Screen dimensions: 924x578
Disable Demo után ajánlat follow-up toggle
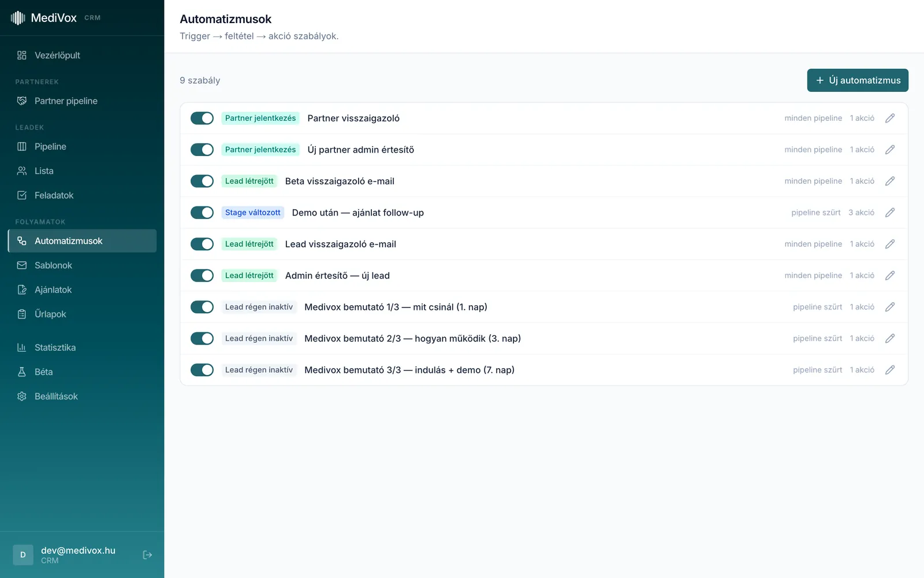tap(202, 213)
